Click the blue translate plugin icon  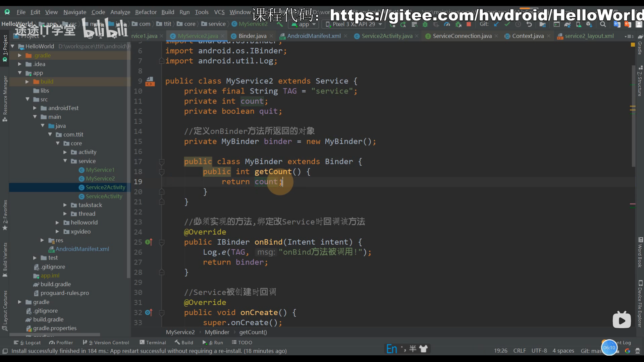click(617, 24)
